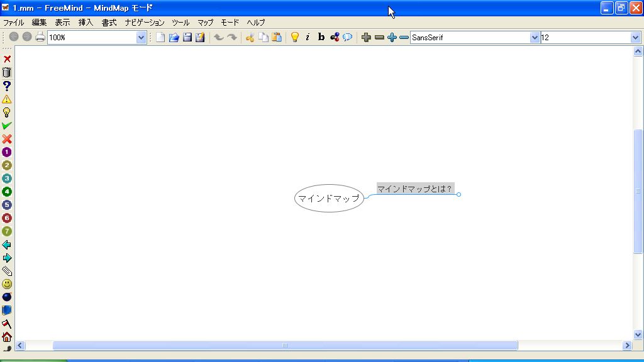
Task: Add priority 2 icon
Action: pyautogui.click(x=6, y=165)
